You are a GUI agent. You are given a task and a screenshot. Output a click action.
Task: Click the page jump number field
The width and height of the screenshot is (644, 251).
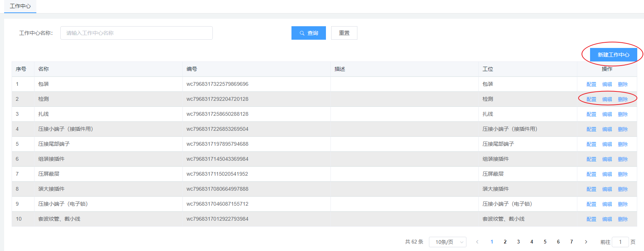pos(620,242)
